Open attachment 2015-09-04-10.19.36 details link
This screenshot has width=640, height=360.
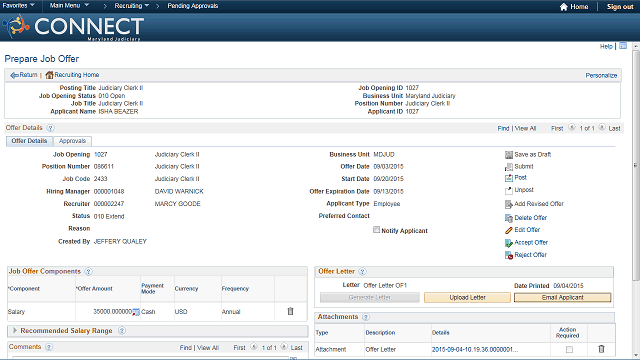475,349
